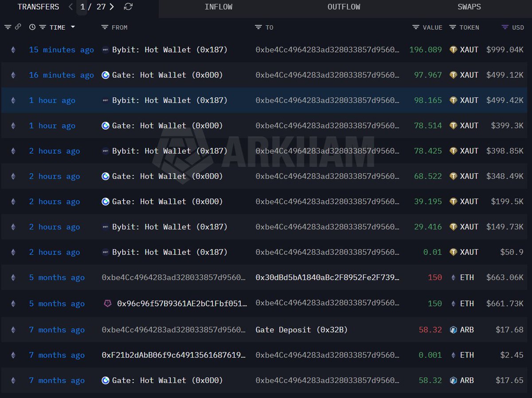Click Ethereum chain icon in 15 minutes row

[13, 50]
